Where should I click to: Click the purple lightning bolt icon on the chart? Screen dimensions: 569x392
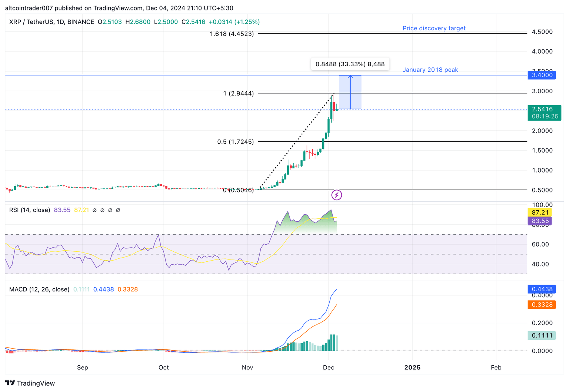pos(336,195)
